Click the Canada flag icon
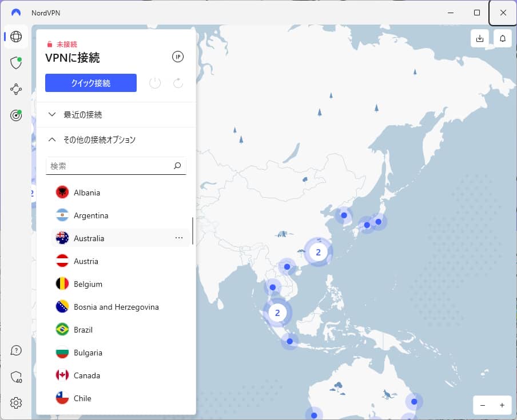517x420 pixels. coord(62,375)
